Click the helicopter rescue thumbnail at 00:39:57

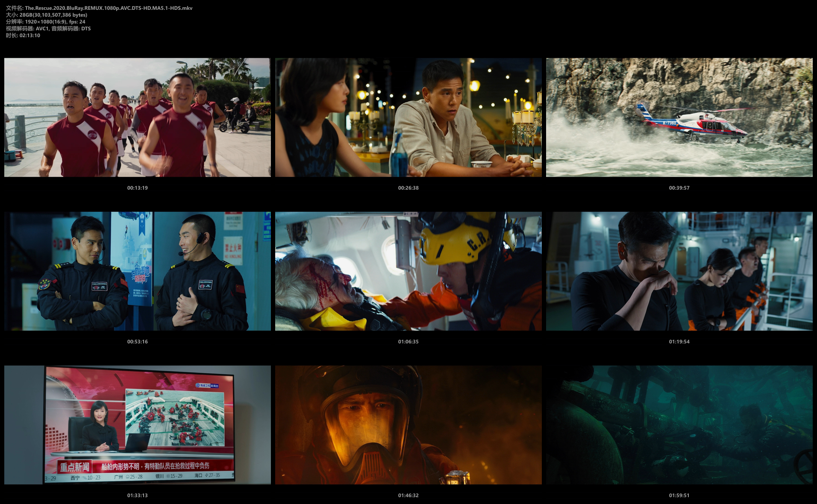679,117
